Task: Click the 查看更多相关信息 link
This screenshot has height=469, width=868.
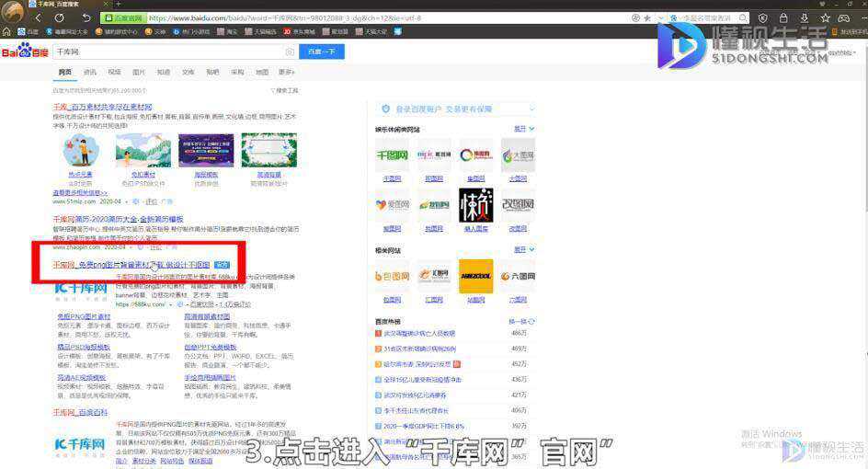Action: 80,193
